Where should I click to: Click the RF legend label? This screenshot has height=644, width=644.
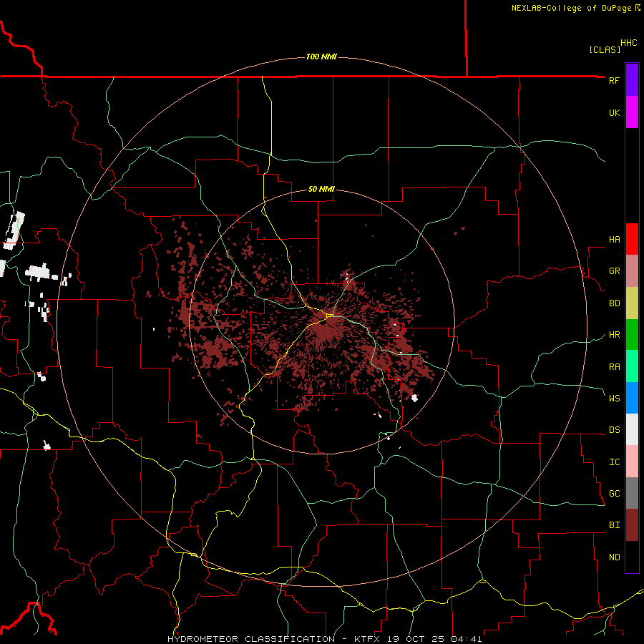(x=614, y=80)
